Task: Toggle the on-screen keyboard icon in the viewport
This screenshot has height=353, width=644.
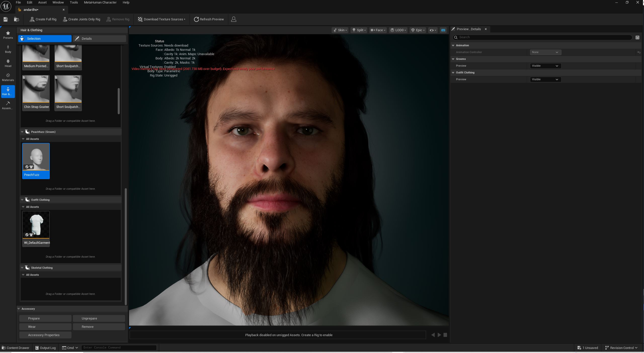Action: 443,30
